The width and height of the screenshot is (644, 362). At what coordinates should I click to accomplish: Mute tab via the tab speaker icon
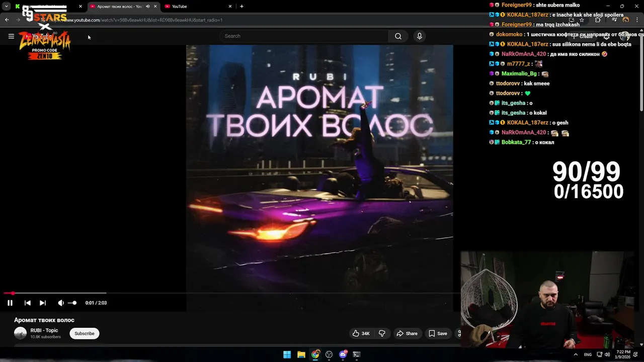[147, 7]
